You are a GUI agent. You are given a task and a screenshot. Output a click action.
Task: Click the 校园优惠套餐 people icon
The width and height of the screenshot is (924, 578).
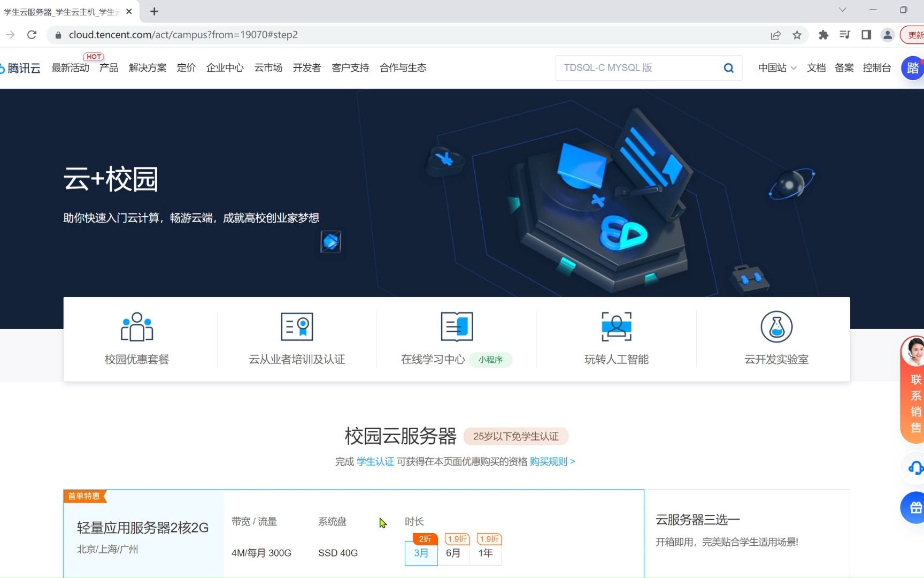pyautogui.click(x=137, y=326)
